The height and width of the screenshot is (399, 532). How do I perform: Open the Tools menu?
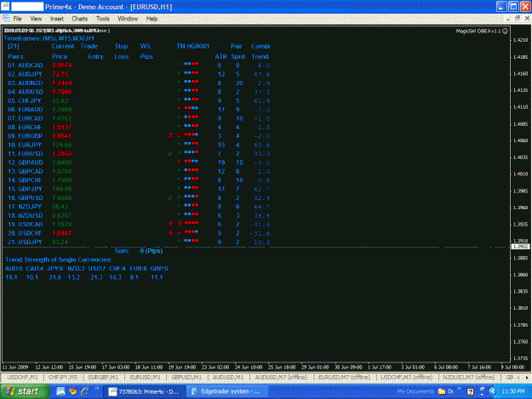102,19
